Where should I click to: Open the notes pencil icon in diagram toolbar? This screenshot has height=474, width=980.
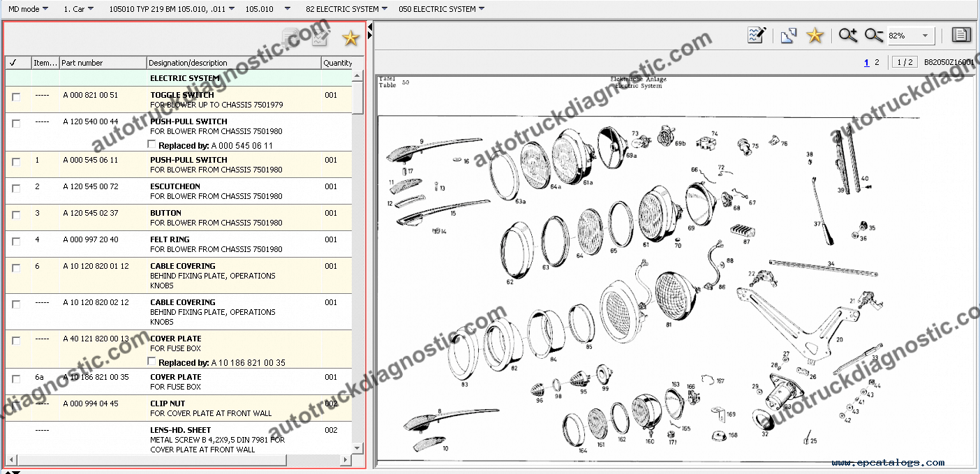(x=757, y=36)
